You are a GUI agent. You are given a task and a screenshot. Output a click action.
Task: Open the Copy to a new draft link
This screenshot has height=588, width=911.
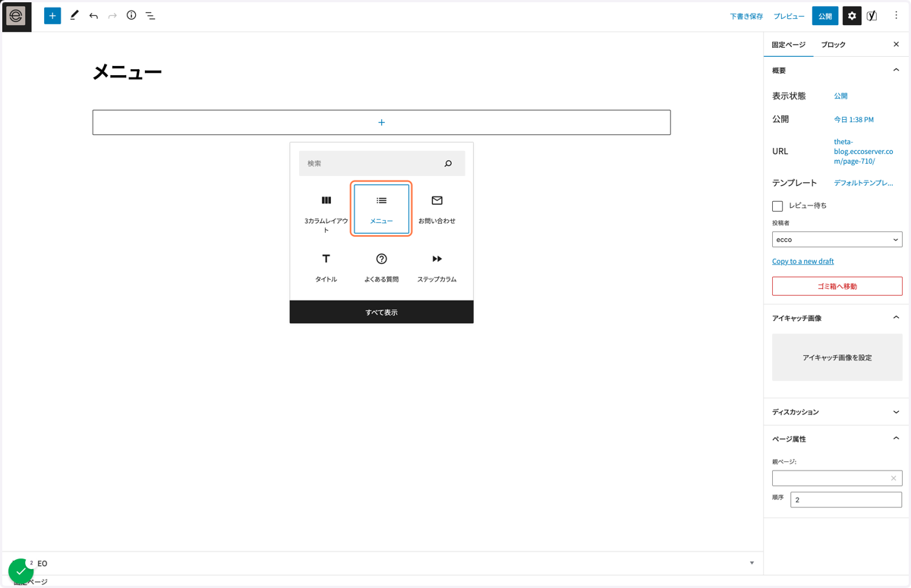[x=803, y=261]
